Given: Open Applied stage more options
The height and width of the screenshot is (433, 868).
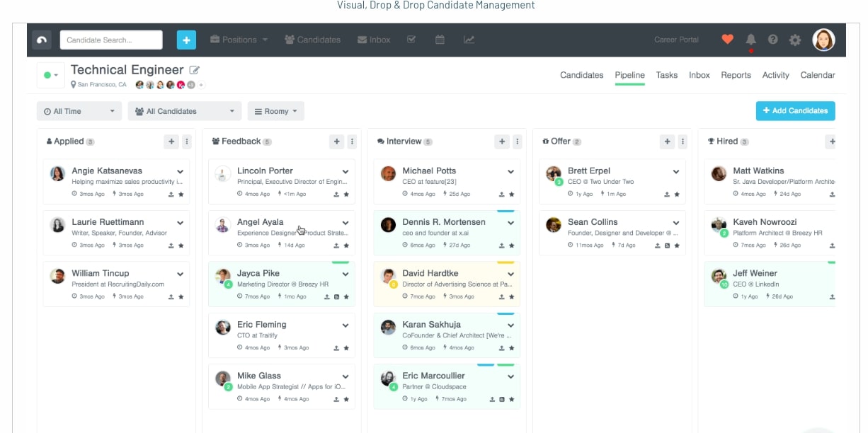Looking at the screenshot, I should click(187, 142).
